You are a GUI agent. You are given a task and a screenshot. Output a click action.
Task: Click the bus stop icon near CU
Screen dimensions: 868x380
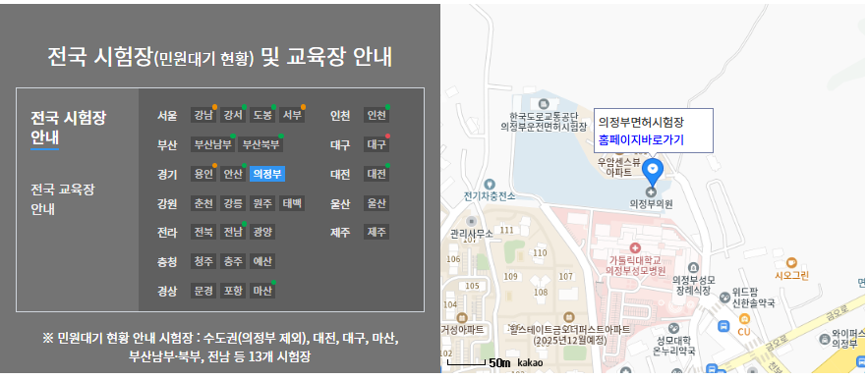723,326
